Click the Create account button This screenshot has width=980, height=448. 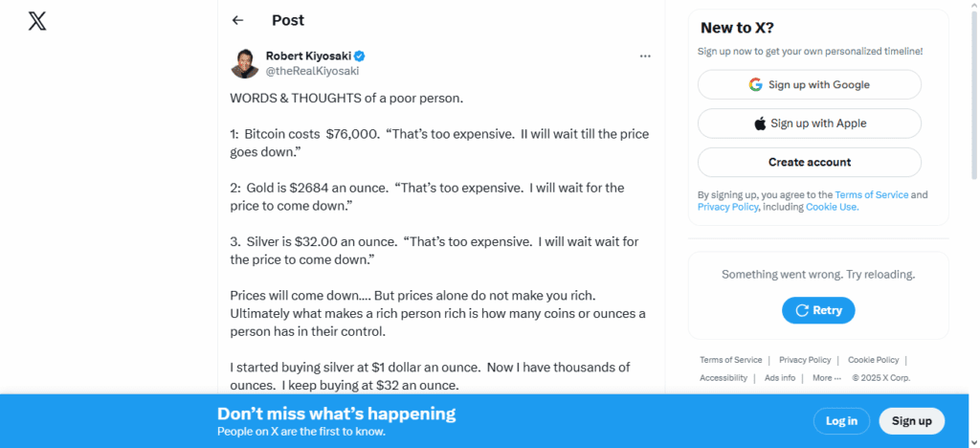click(809, 162)
